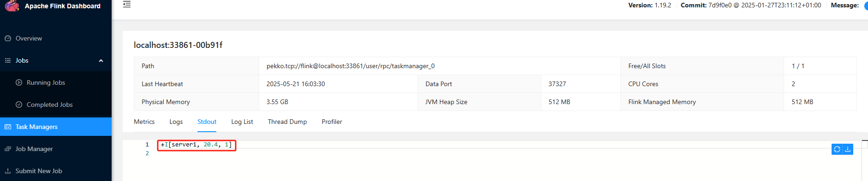Click the Message label in header
Viewport: 868px width, 181px height.
[x=845, y=5]
